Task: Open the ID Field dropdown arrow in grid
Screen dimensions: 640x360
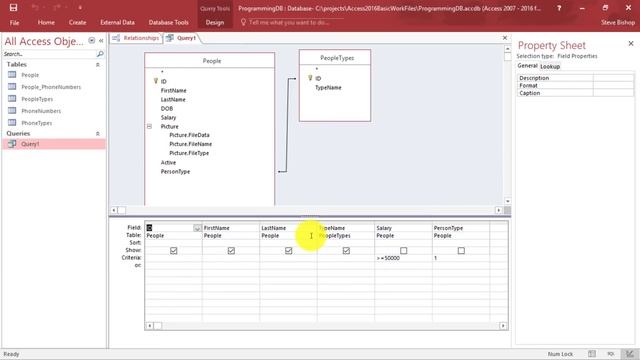Action: click(x=197, y=228)
